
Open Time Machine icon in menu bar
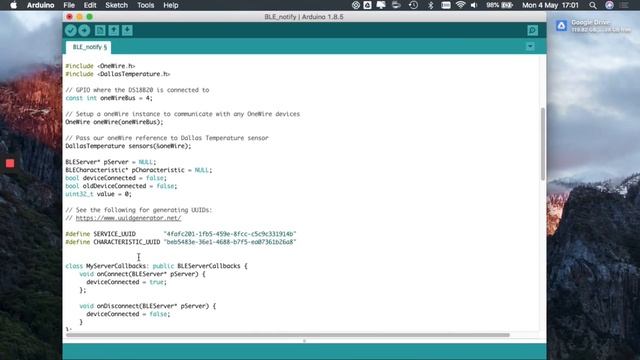[413, 5]
